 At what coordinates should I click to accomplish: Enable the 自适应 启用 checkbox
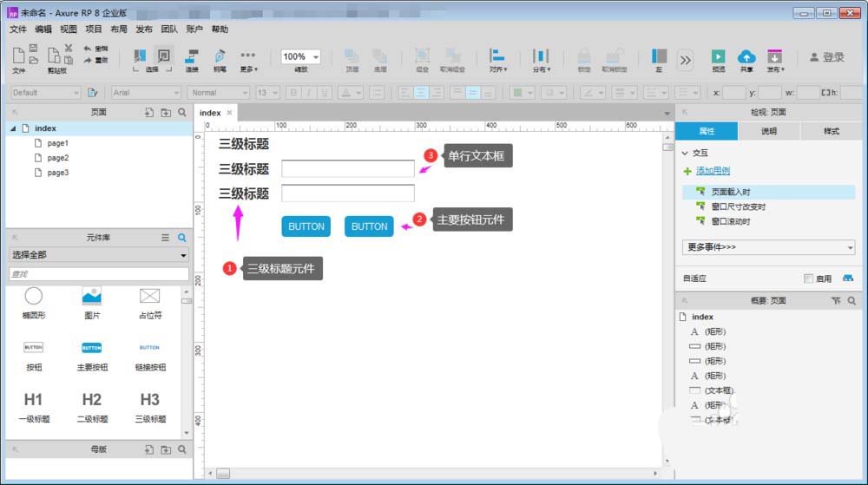point(809,279)
